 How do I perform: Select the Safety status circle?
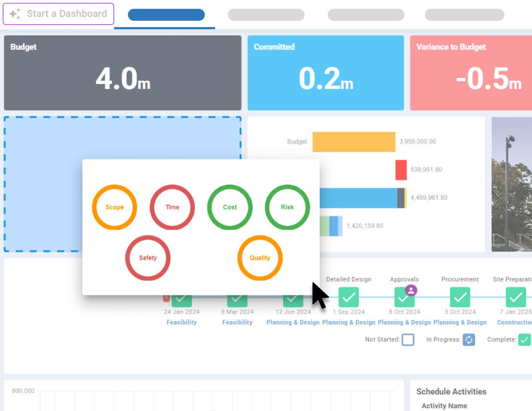tap(147, 258)
